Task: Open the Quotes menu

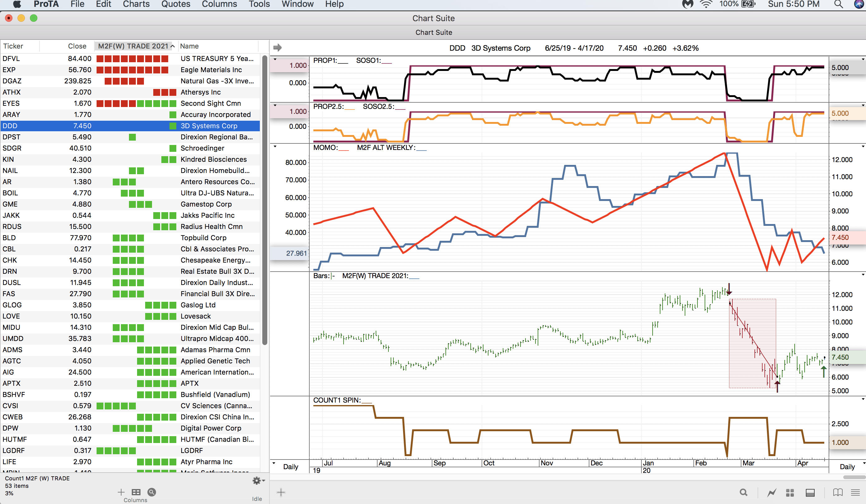Action: (176, 4)
